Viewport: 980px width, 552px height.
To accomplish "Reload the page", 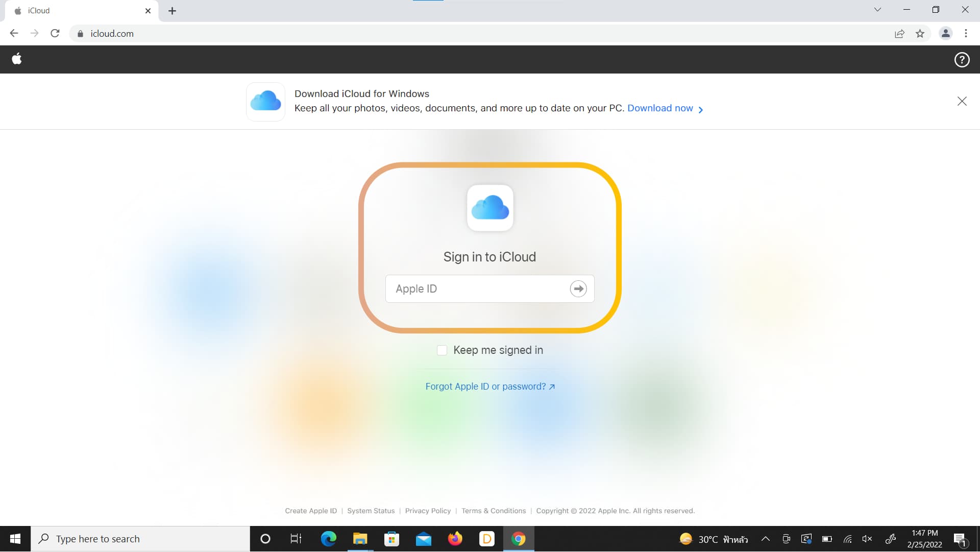I will [x=55, y=34].
